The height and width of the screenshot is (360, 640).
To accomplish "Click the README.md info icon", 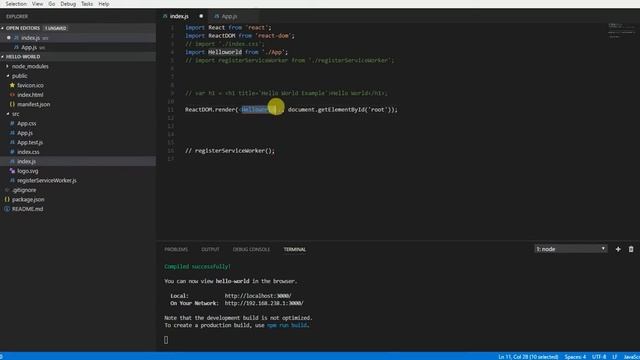I will 7,209.
